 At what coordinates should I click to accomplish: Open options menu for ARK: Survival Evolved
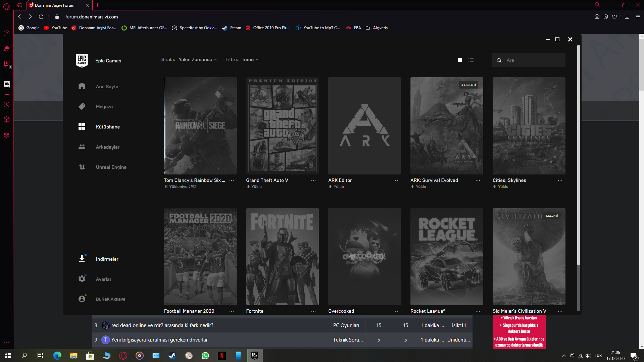click(x=478, y=180)
